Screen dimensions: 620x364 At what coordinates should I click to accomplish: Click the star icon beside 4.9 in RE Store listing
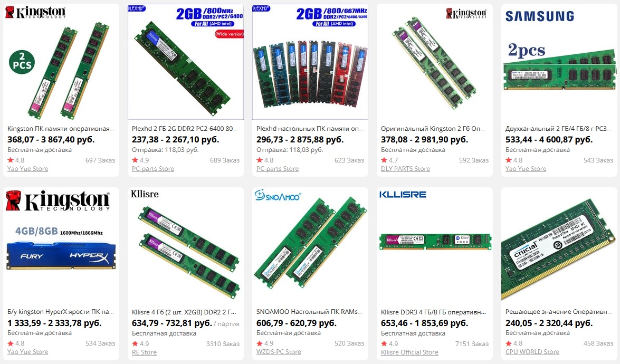[135, 343]
